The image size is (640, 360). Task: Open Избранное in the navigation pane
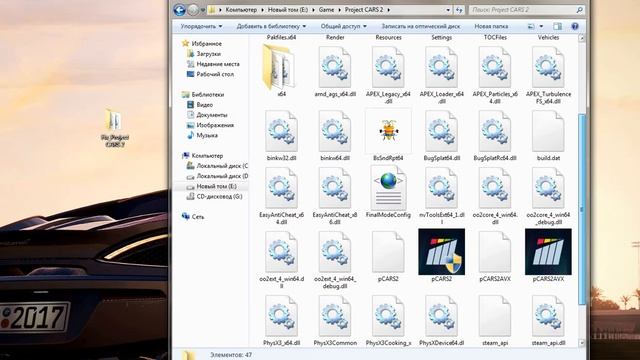[x=207, y=43]
